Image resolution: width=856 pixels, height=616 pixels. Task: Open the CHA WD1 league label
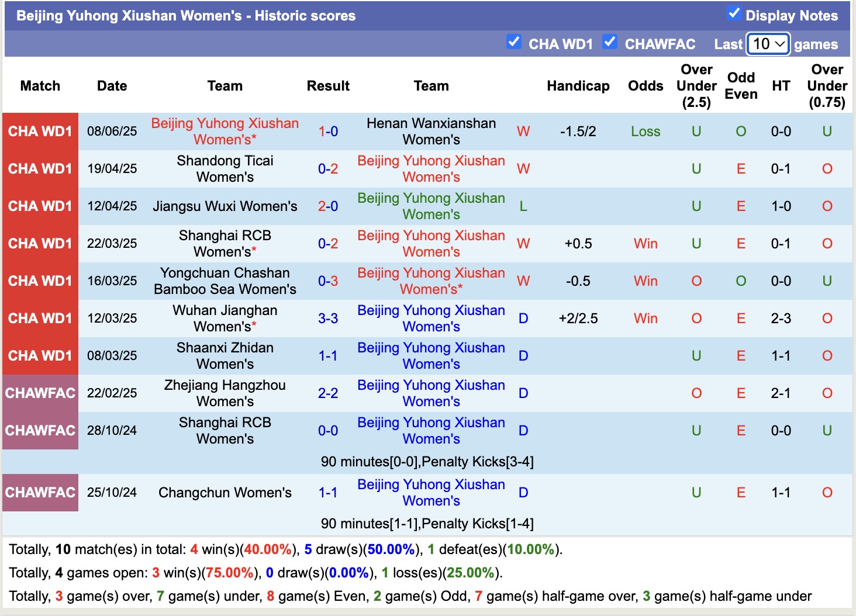[40, 131]
